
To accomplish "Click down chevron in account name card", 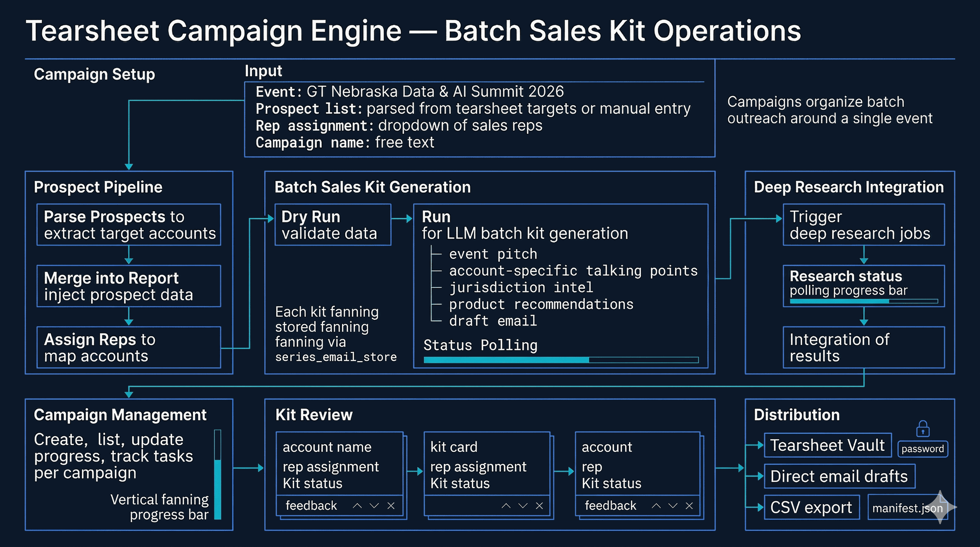I will pos(374,506).
